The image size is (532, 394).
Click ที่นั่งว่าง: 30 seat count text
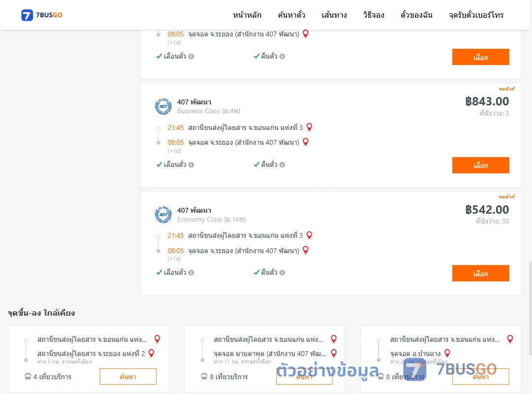492,221
